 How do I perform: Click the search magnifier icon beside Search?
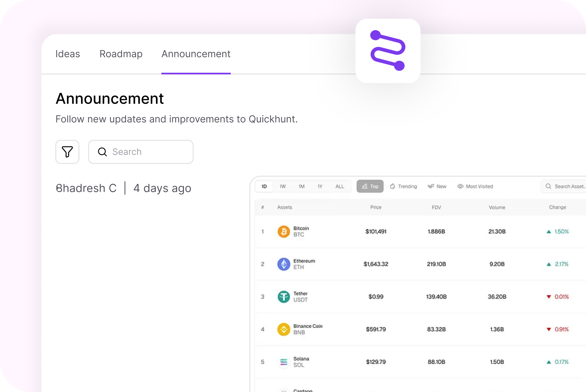click(102, 152)
